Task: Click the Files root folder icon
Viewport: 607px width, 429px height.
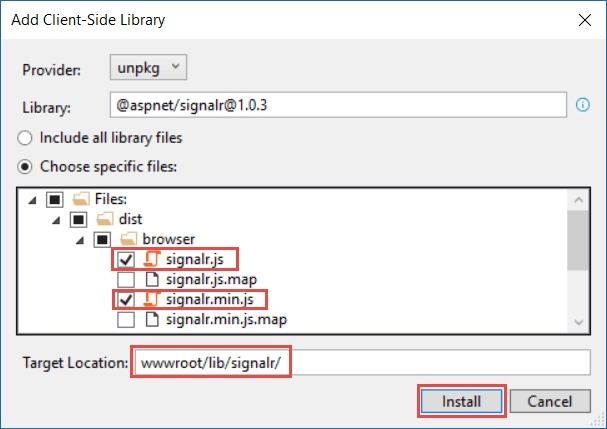Action: coord(81,199)
